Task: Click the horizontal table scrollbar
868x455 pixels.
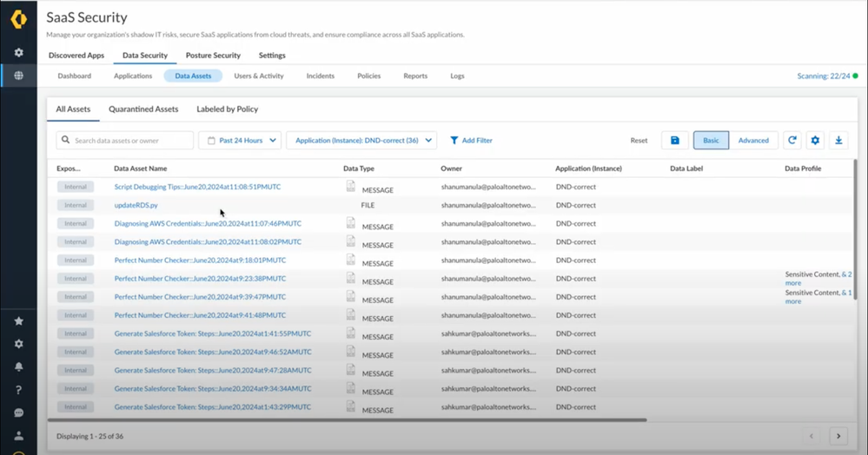Action: (x=347, y=420)
